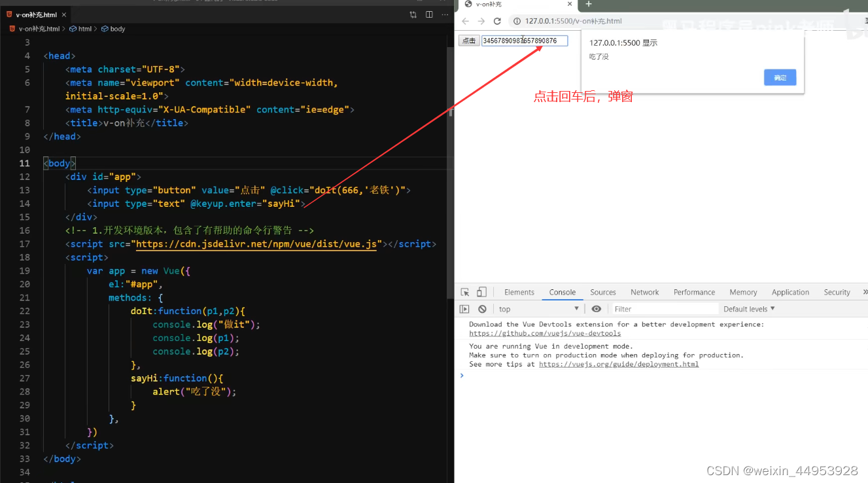Viewport: 868px width, 483px height.
Task: Reload the browser page
Action: (x=497, y=21)
